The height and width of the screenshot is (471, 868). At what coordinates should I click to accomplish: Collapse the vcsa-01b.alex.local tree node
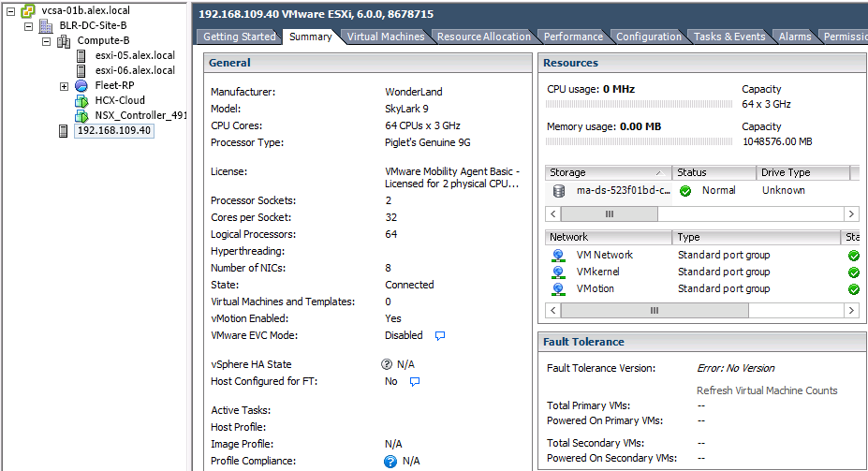coord(9,10)
